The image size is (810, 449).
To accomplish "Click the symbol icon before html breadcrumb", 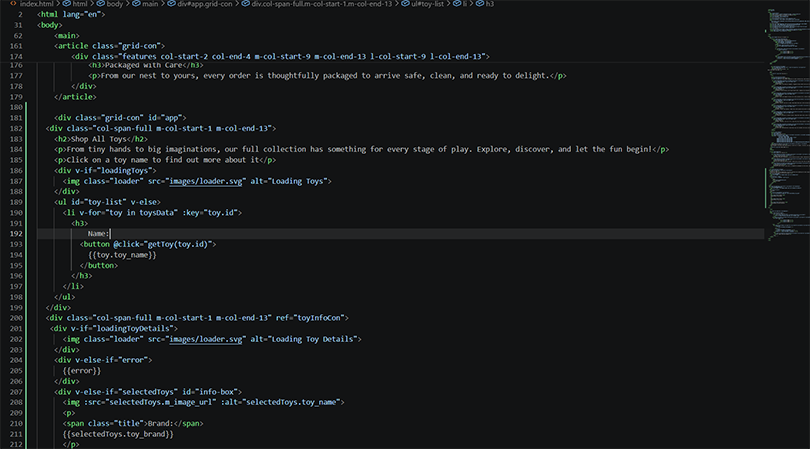I will (x=67, y=4).
